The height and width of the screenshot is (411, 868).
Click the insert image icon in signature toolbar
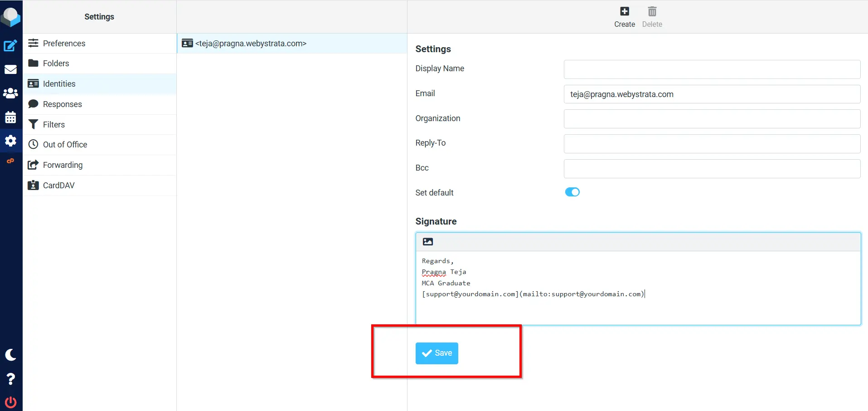(x=428, y=242)
